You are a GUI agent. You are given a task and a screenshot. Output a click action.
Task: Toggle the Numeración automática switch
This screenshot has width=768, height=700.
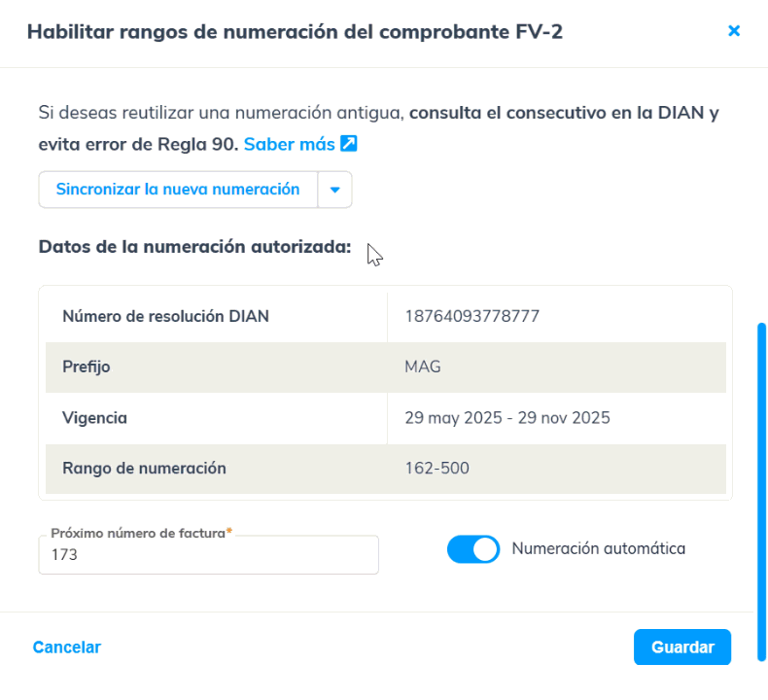pos(472,549)
